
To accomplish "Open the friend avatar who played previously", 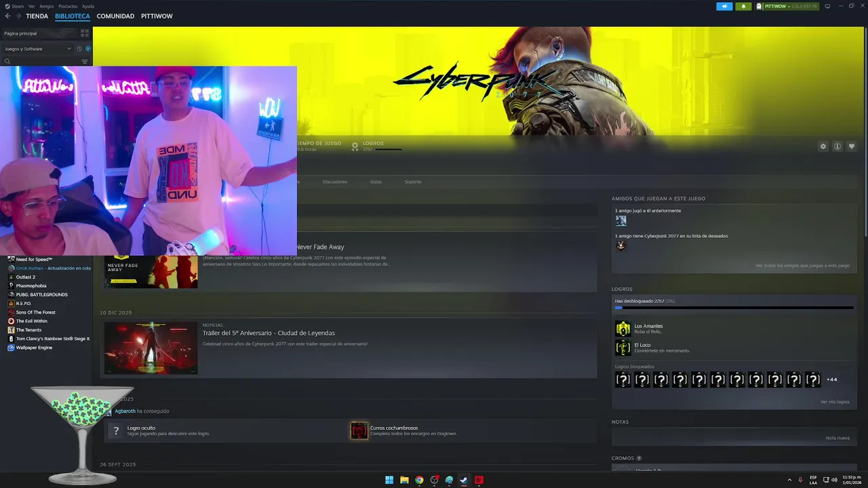I will (x=620, y=220).
